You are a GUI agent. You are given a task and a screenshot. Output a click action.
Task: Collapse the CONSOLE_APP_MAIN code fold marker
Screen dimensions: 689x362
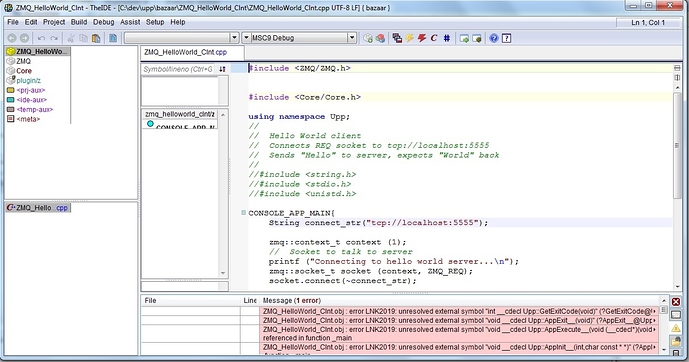(x=243, y=213)
